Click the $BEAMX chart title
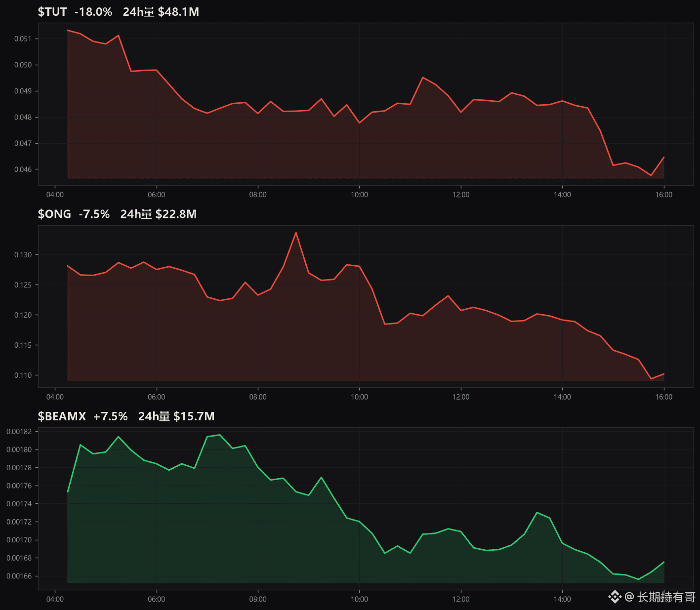Viewport: 700px width, 610px height. coord(62,416)
